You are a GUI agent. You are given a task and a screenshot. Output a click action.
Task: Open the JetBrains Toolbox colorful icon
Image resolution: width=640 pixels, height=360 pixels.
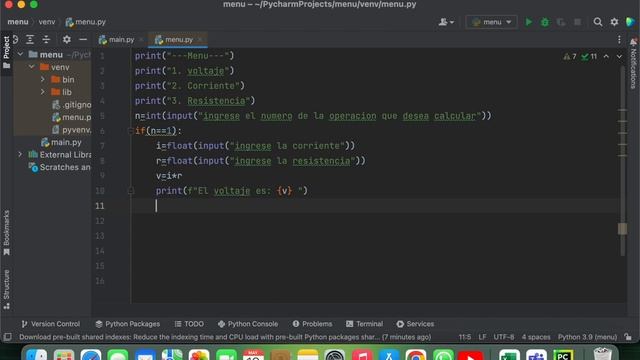[x=630, y=22]
